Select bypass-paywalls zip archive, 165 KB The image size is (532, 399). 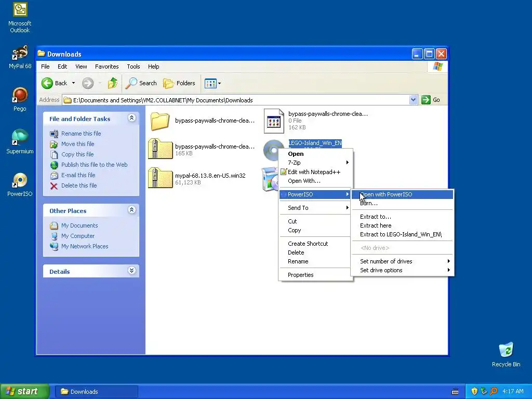click(x=202, y=150)
